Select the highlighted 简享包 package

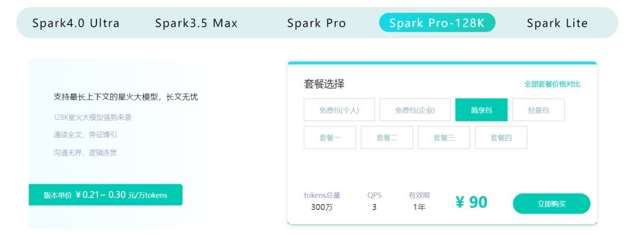point(481,110)
